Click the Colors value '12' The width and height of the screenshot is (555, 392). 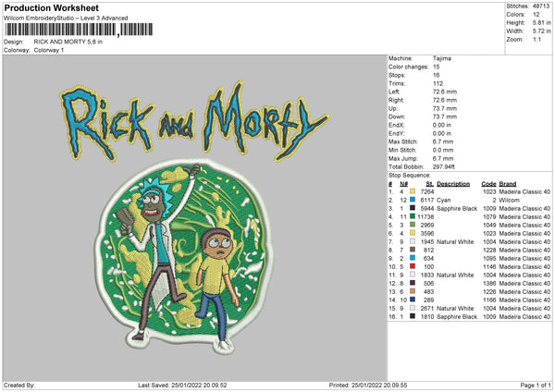(x=536, y=15)
